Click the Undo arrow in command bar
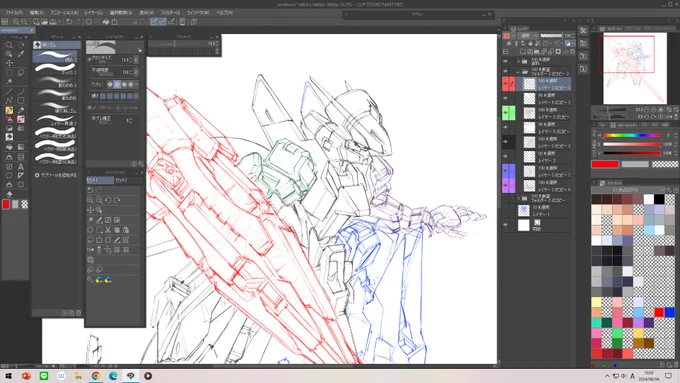The width and height of the screenshot is (680, 383). tap(69, 22)
